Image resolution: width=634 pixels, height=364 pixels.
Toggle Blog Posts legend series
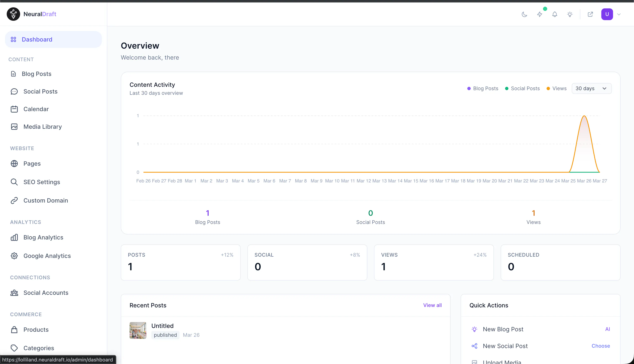click(483, 88)
